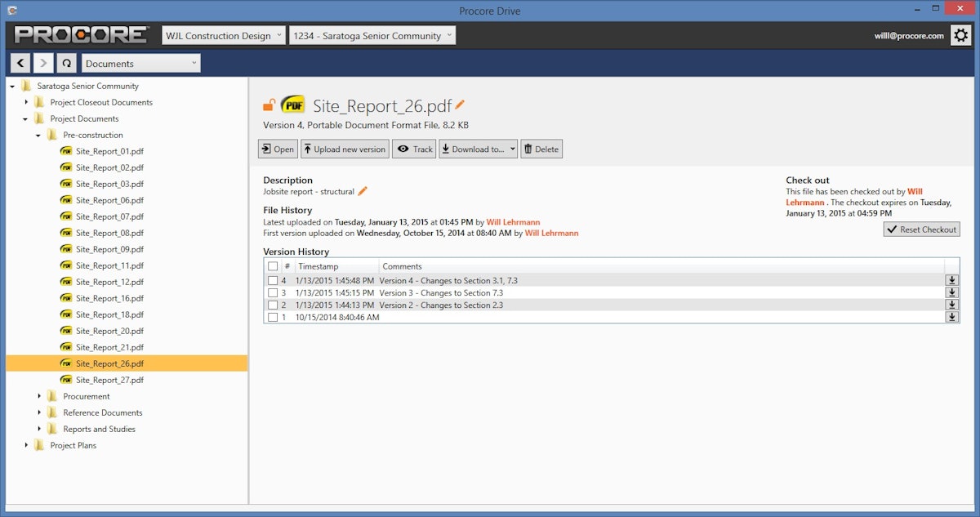Click the back navigation arrow
980x517 pixels.
click(20, 63)
